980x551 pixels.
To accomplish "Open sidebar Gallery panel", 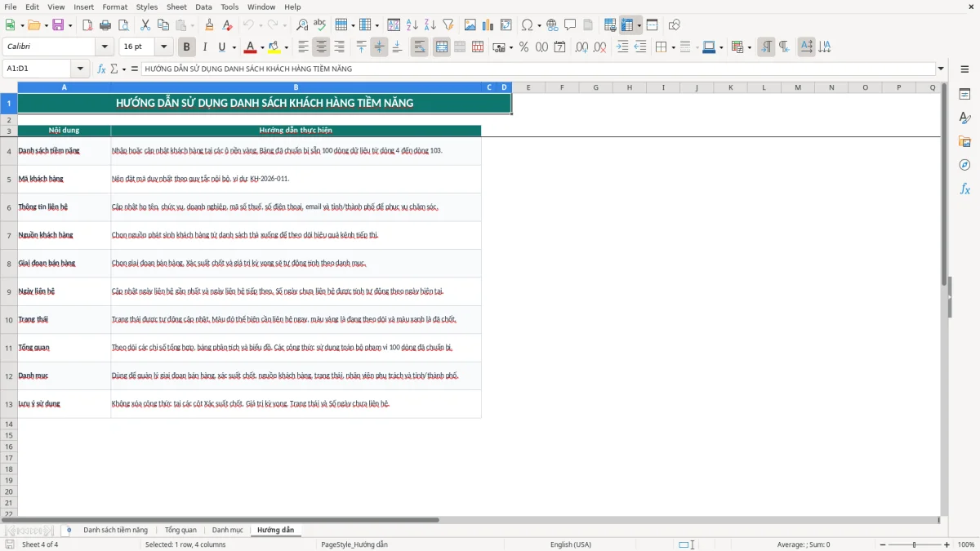I will click(x=964, y=141).
